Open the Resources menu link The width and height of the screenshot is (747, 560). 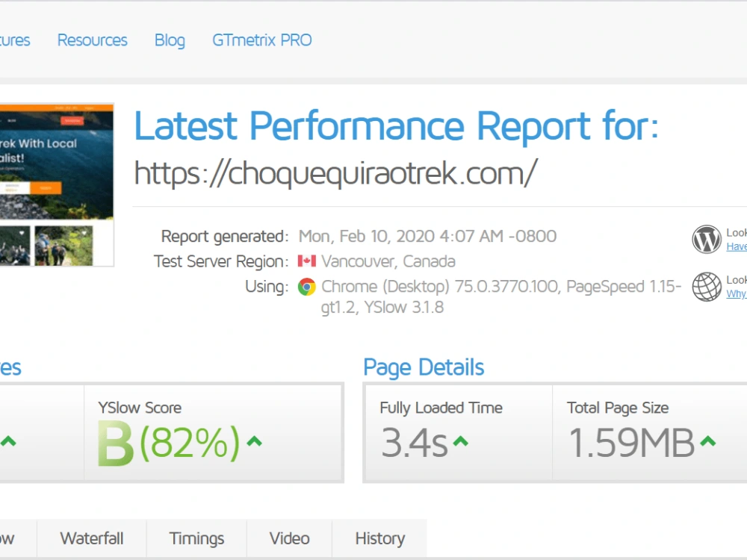(x=93, y=40)
